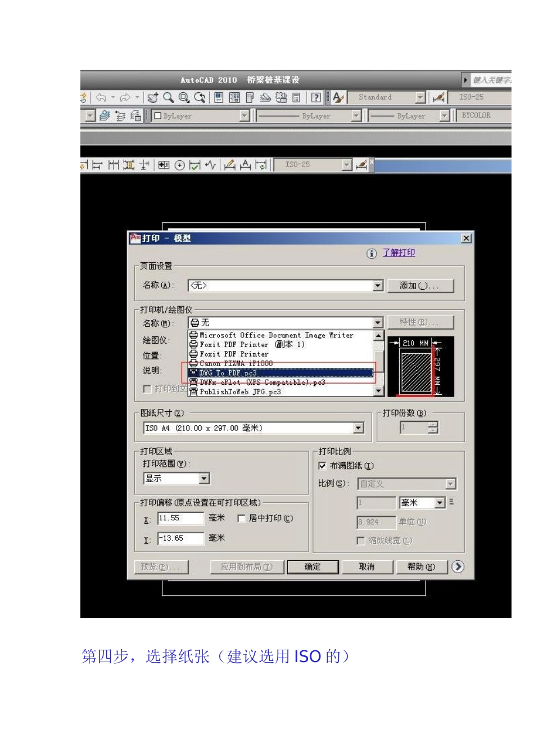Click the 帮助 button
This screenshot has width=534, height=756.
(421, 567)
